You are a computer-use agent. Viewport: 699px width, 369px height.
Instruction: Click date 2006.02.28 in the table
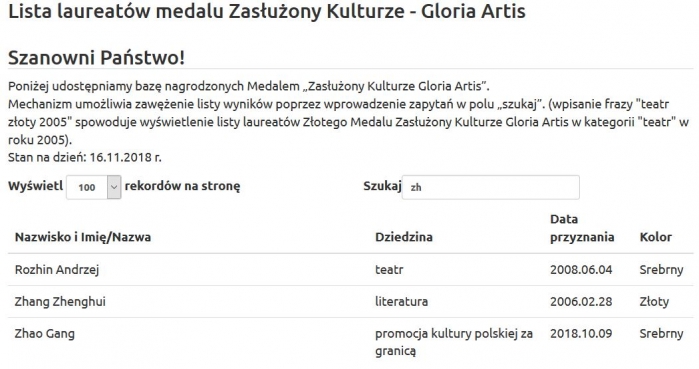581,302
